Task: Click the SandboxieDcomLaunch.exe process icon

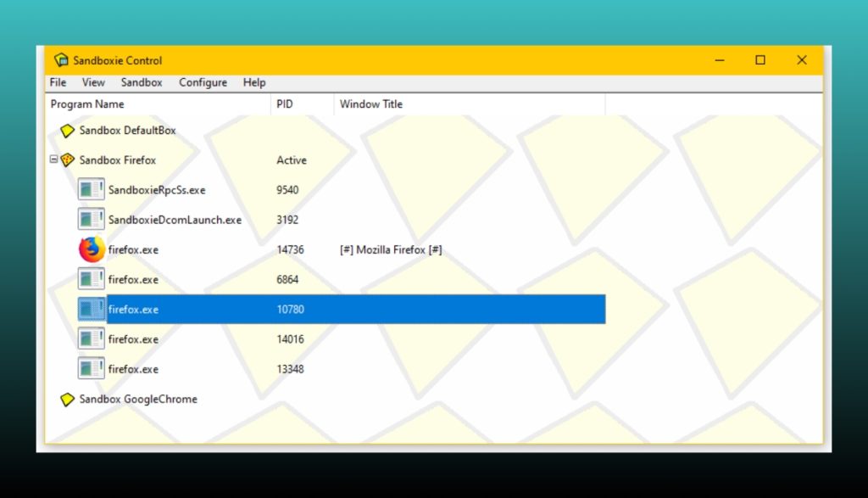Action: (x=90, y=219)
